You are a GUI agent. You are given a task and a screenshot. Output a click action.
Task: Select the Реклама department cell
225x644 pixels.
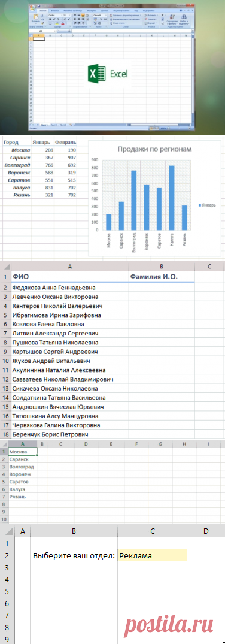(152, 556)
